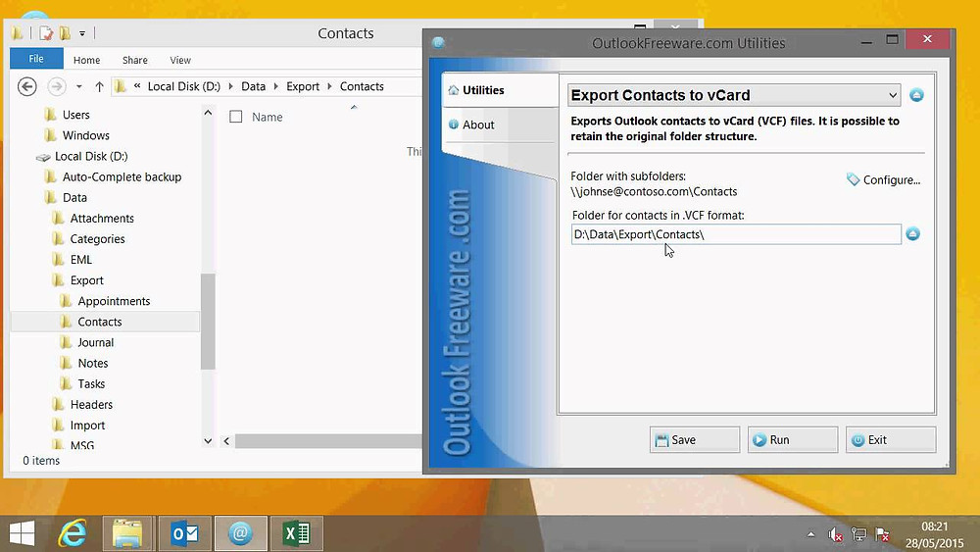Expand the chevron after Export in the breadcrumb
This screenshot has width=980, height=552.
click(329, 86)
